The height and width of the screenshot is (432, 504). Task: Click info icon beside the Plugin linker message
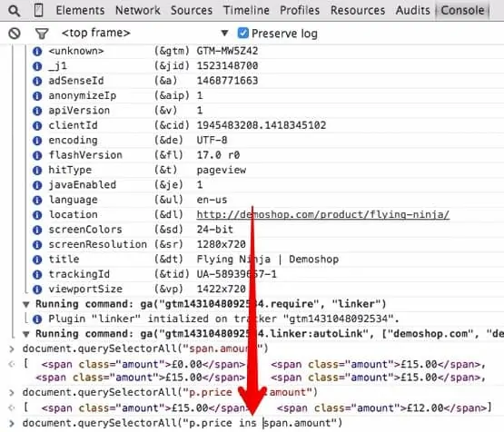[37, 319]
